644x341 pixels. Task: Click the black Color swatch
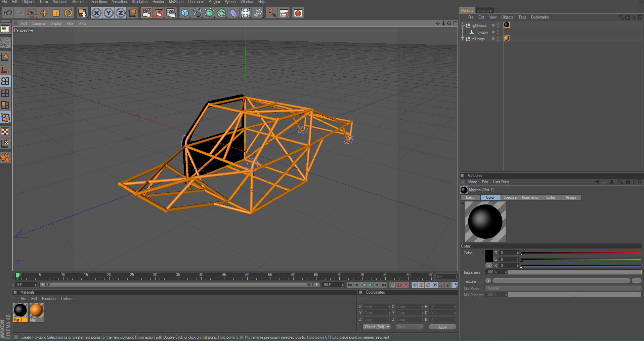pyautogui.click(x=489, y=256)
